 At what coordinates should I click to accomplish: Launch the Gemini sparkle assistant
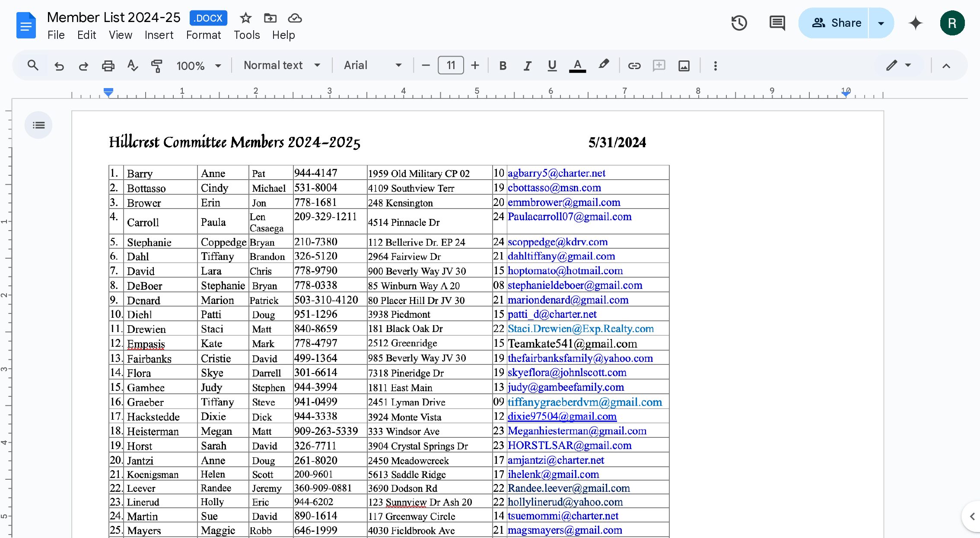point(915,23)
